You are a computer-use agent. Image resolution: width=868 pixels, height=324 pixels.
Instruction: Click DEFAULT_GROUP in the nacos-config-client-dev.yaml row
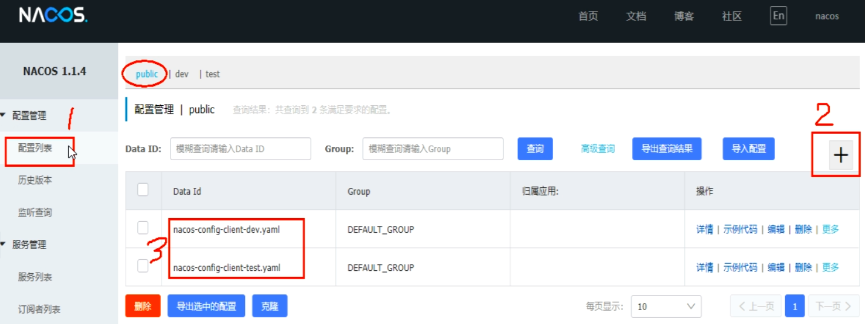381,230
